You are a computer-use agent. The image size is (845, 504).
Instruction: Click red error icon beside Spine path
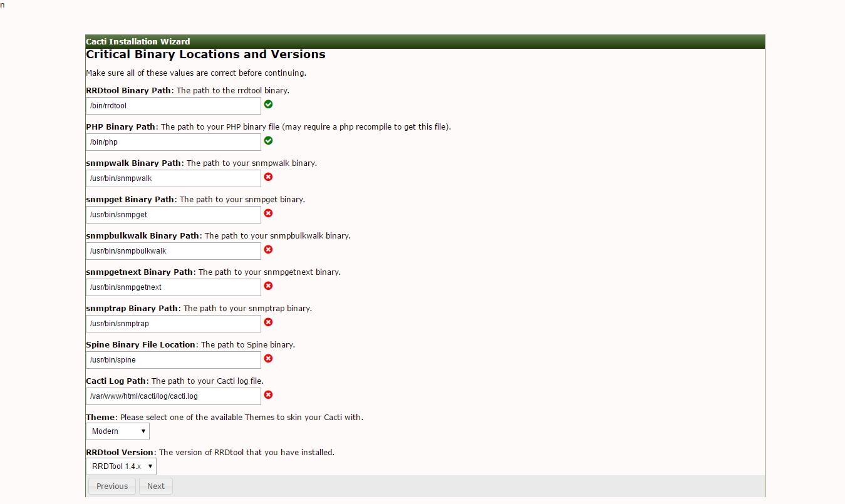tap(268, 358)
